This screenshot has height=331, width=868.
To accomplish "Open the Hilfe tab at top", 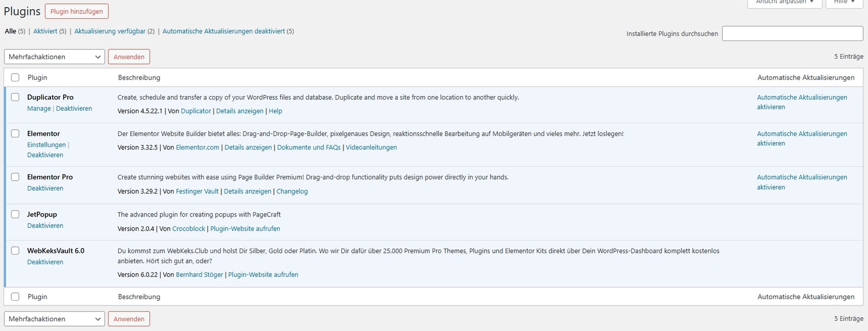I will point(844,2).
